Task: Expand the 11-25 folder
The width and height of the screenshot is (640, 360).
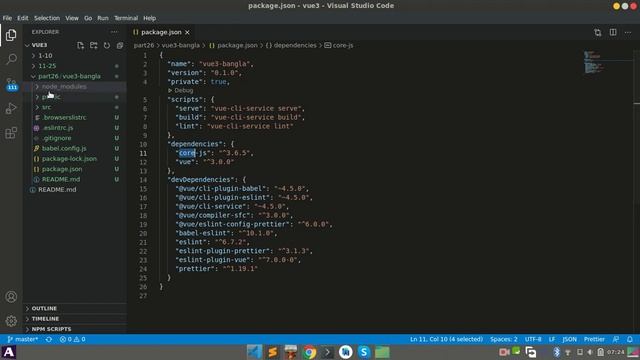Action: click(47, 66)
